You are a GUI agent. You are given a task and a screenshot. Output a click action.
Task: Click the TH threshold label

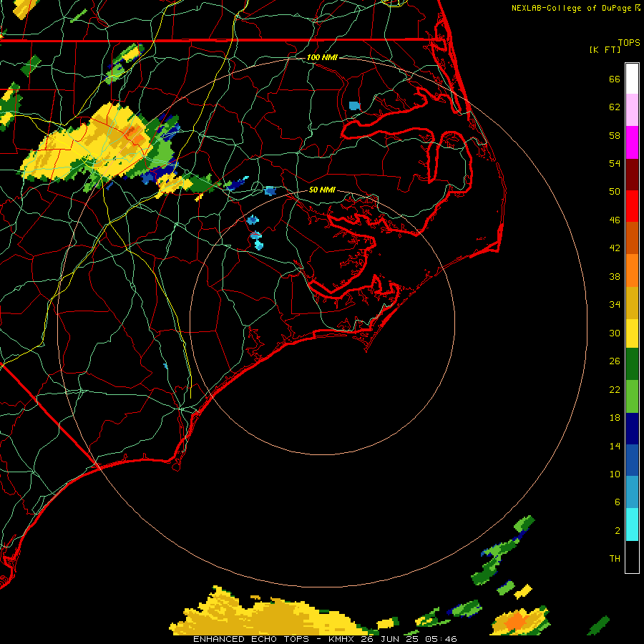(615, 559)
